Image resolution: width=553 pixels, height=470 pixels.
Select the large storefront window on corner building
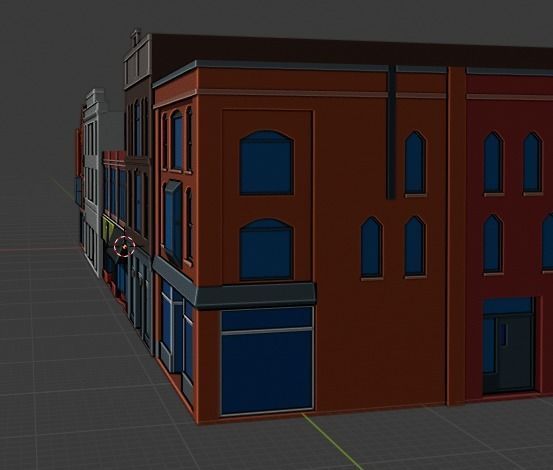(267, 361)
